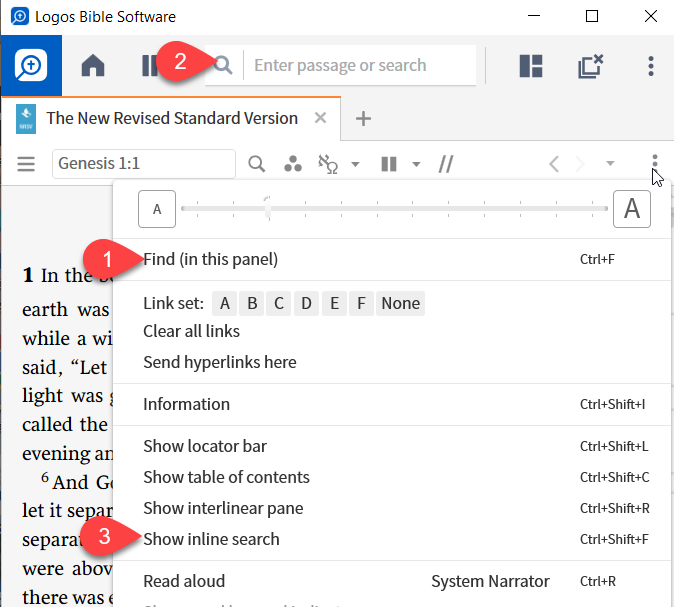Screen dimensions: 674x607
Task: Click the visual filters three-dots icon
Action: pos(293,164)
